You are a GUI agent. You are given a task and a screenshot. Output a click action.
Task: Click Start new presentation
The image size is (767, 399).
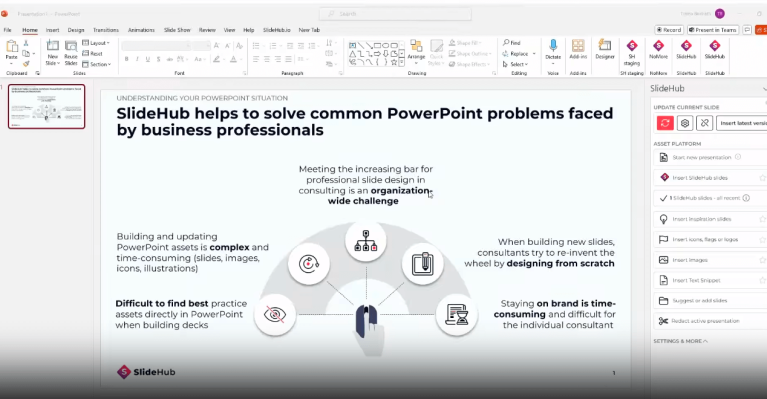[710, 157]
